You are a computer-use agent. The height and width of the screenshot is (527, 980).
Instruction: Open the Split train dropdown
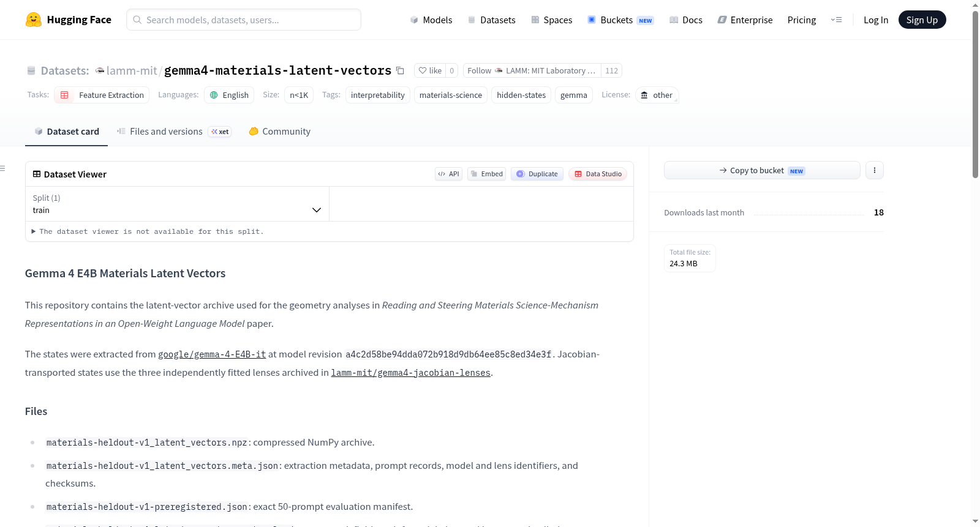[177, 204]
